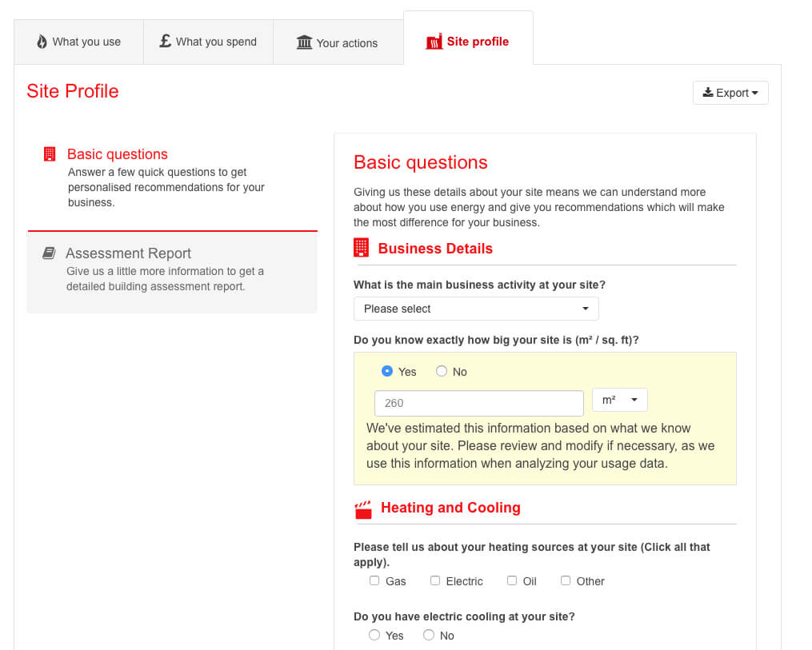The width and height of the screenshot is (812, 650).
Task: Click the flame icon on What you use tab
Action: [x=41, y=41]
